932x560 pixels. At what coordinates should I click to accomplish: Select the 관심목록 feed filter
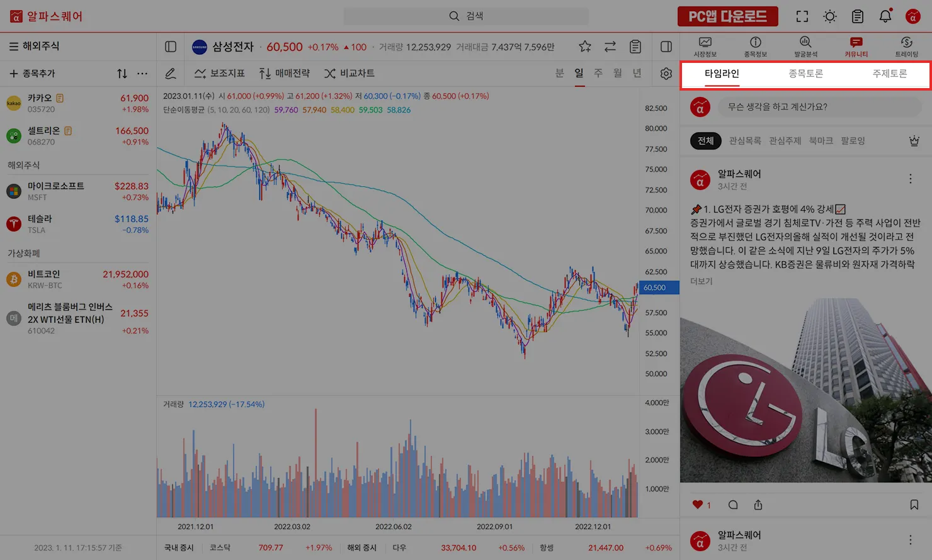tap(745, 141)
